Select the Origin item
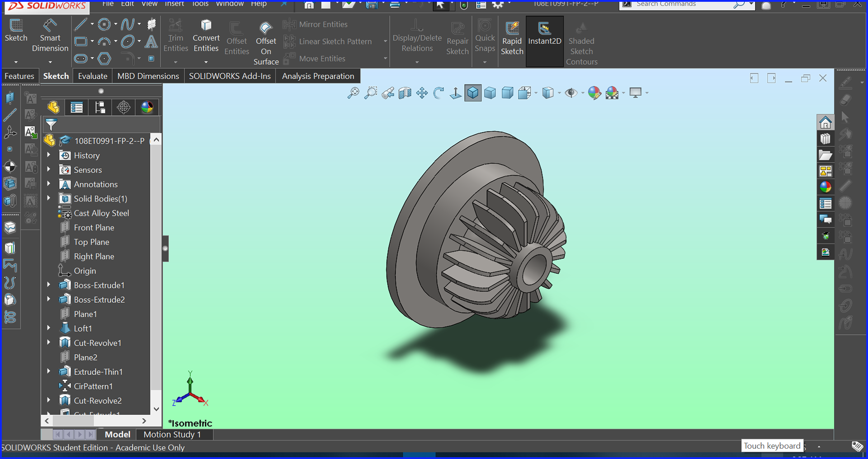 click(x=85, y=271)
